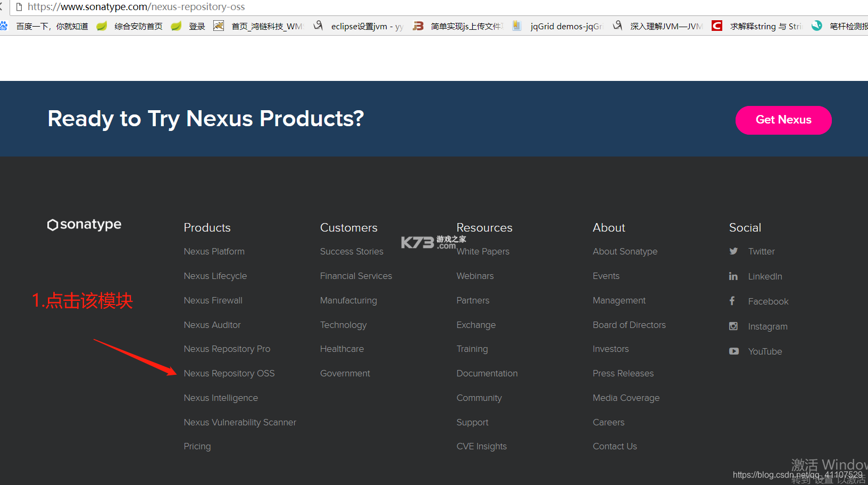Click the YouTube play icon
The height and width of the screenshot is (485, 868).
click(734, 351)
